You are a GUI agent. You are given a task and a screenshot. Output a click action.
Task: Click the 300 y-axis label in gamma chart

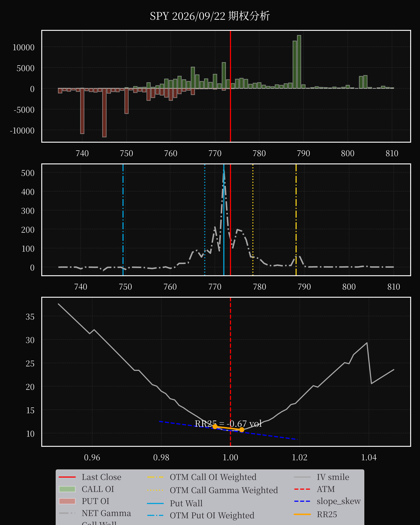pos(28,211)
